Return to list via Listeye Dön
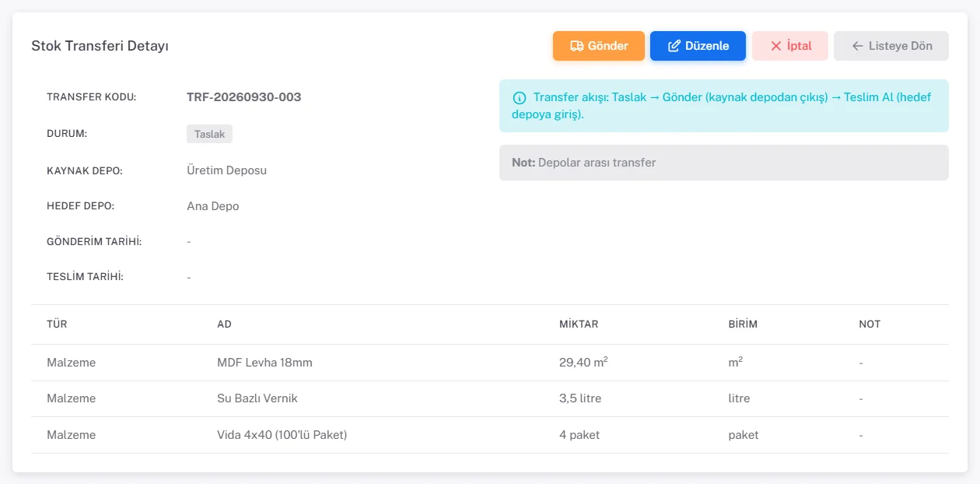980x484 pixels. click(891, 46)
